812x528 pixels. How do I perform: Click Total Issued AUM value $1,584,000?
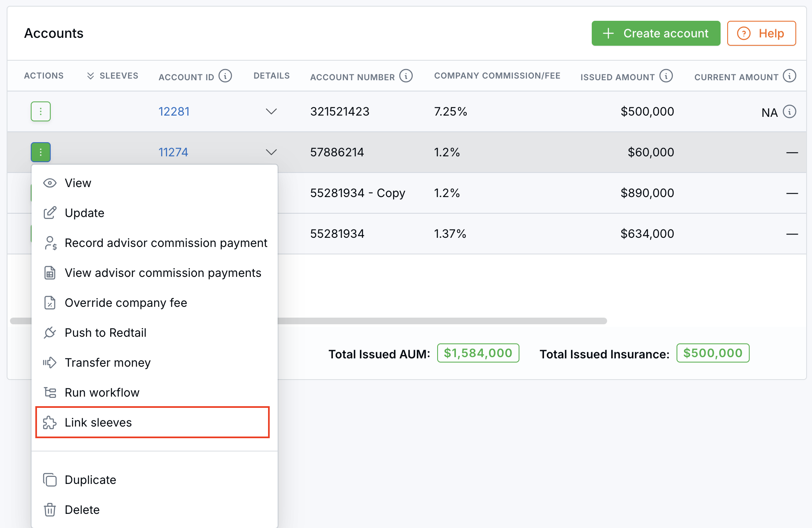point(478,353)
